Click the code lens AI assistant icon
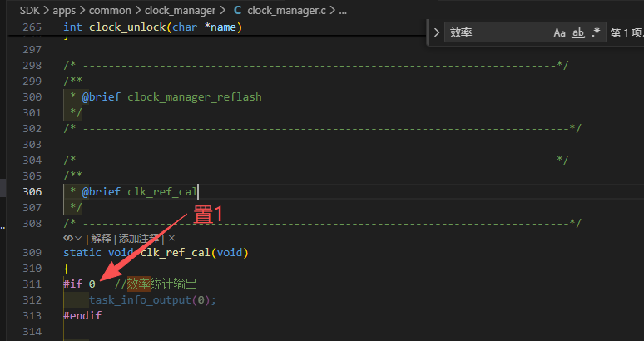The image size is (644, 341). (67, 238)
